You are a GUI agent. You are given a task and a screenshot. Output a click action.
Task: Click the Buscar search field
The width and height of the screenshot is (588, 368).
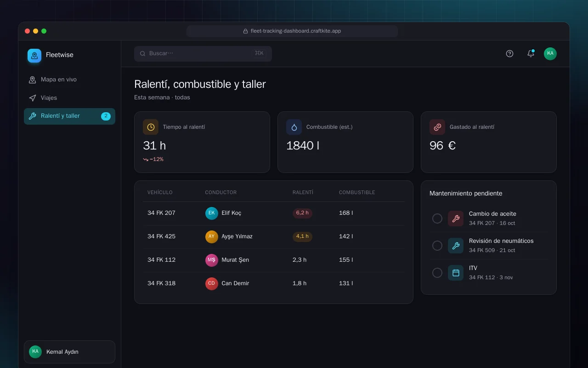coord(203,53)
